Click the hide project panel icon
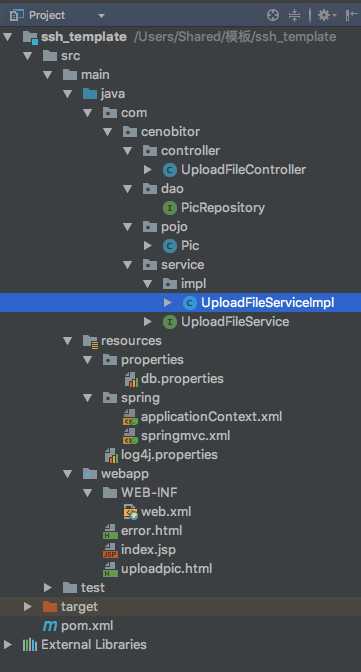The height and width of the screenshot is (672, 361). (x=351, y=16)
